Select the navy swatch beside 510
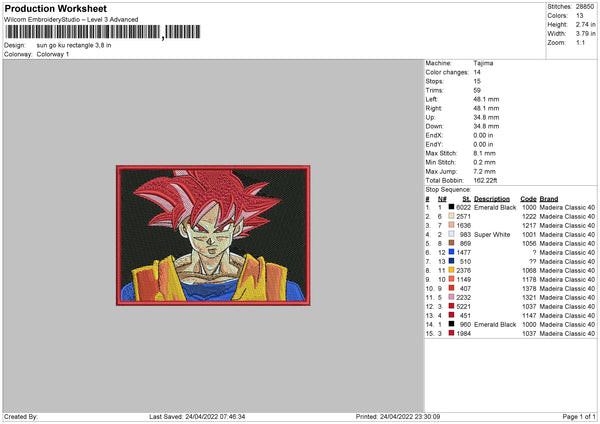The width and height of the screenshot is (600, 424). click(x=451, y=261)
